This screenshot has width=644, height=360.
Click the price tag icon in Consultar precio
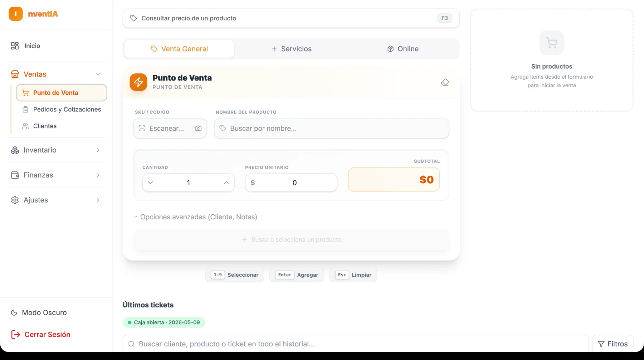click(x=133, y=18)
